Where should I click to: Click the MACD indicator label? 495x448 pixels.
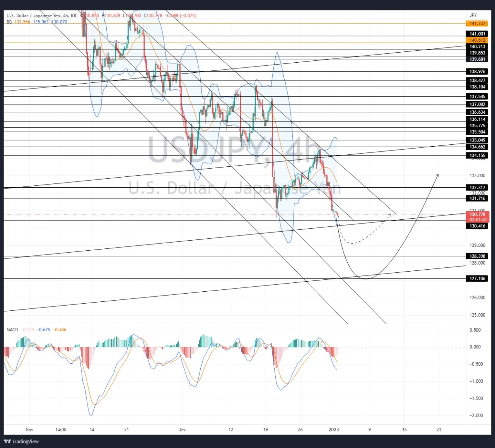(x=12, y=330)
